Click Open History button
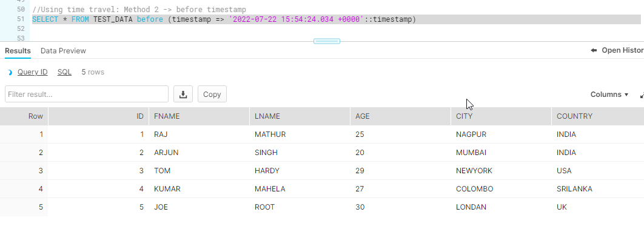Screen dimensions: 644x232 [x=617, y=50]
